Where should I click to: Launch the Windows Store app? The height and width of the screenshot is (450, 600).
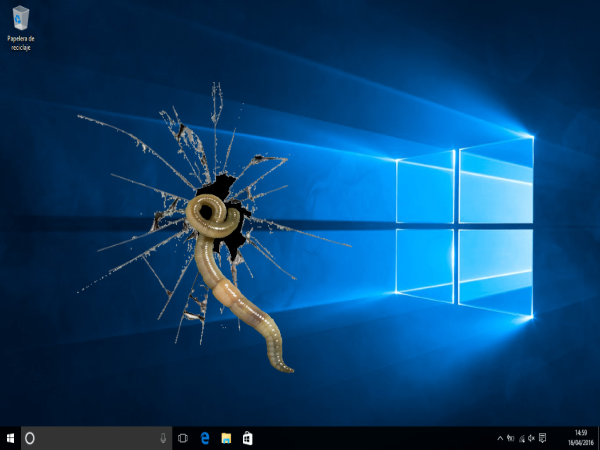tap(247, 438)
